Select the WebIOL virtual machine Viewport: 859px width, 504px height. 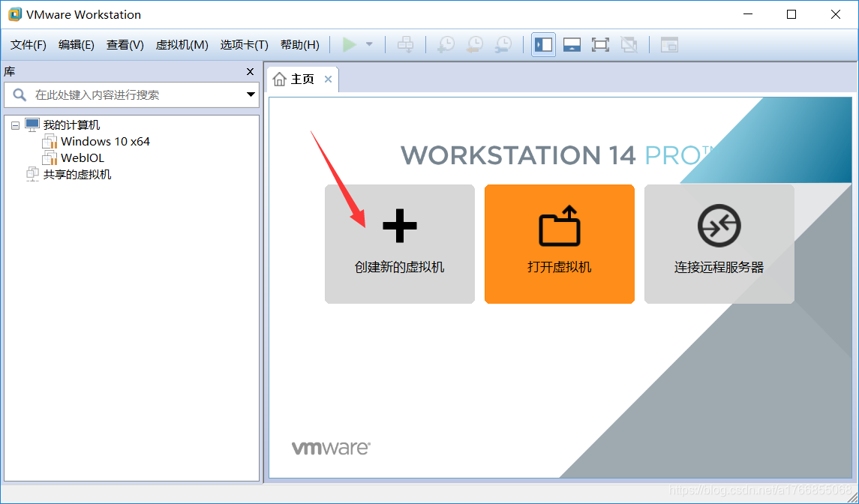[x=83, y=157]
